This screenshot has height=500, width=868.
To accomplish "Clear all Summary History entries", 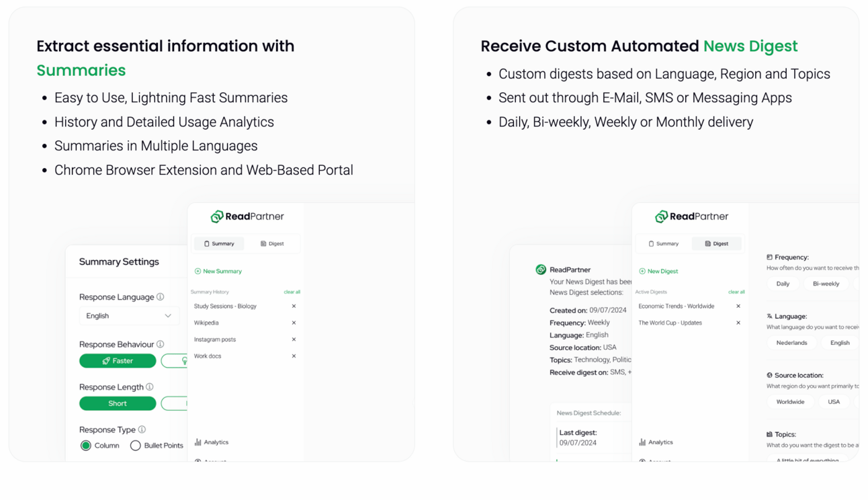I will [292, 292].
